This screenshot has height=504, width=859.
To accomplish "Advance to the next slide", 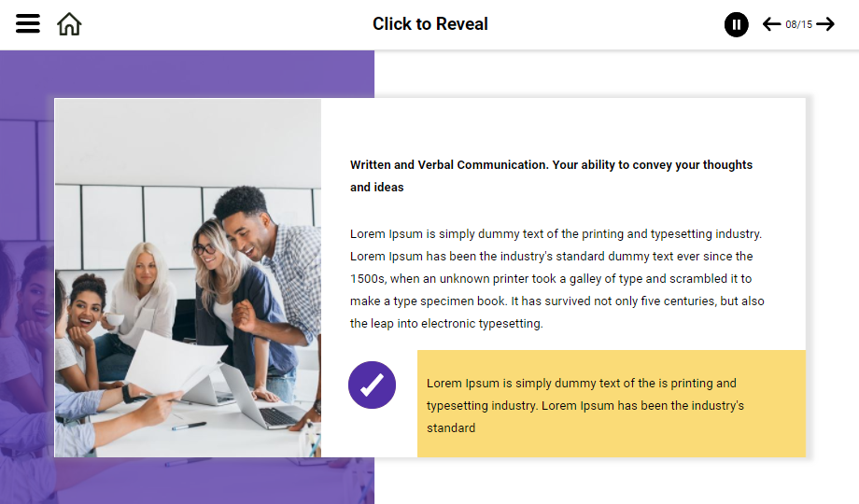I will (x=825, y=24).
